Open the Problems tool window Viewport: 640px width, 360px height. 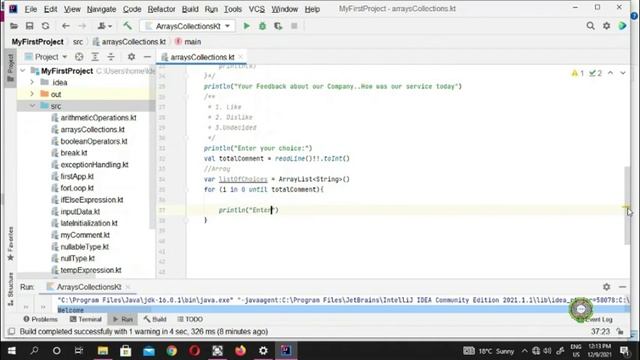40,319
